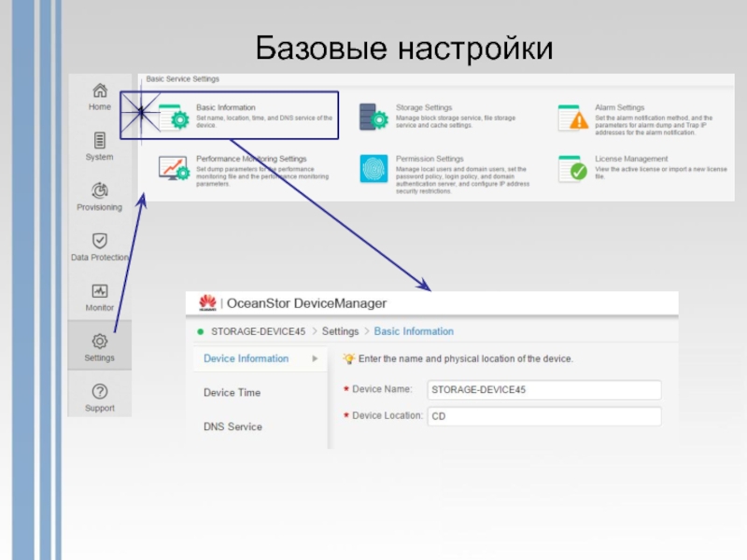Image resolution: width=747 pixels, height=560 pixels.
Task: Click the OceanStor DeviceManager title
Action: [307, 303]
